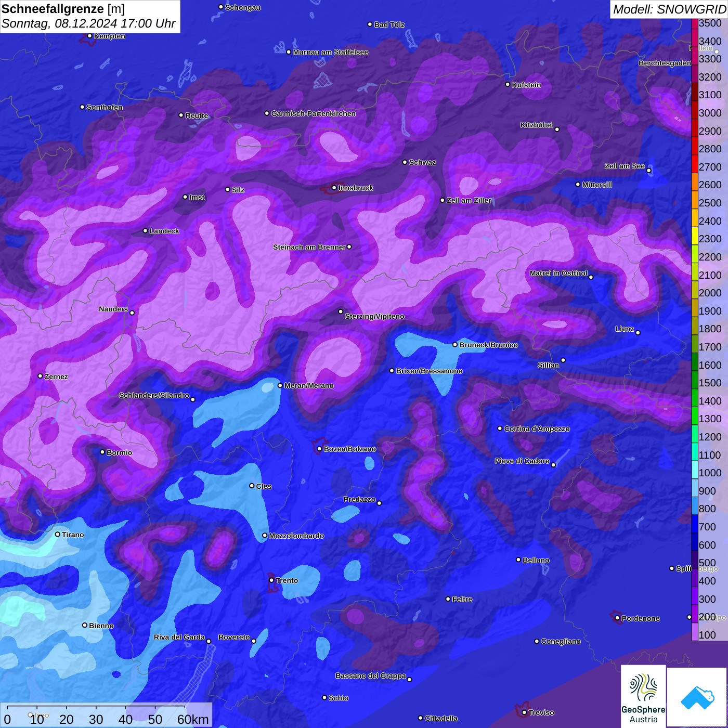
Task: Click the Pieve di Cadore label
Action: [522, 461]
